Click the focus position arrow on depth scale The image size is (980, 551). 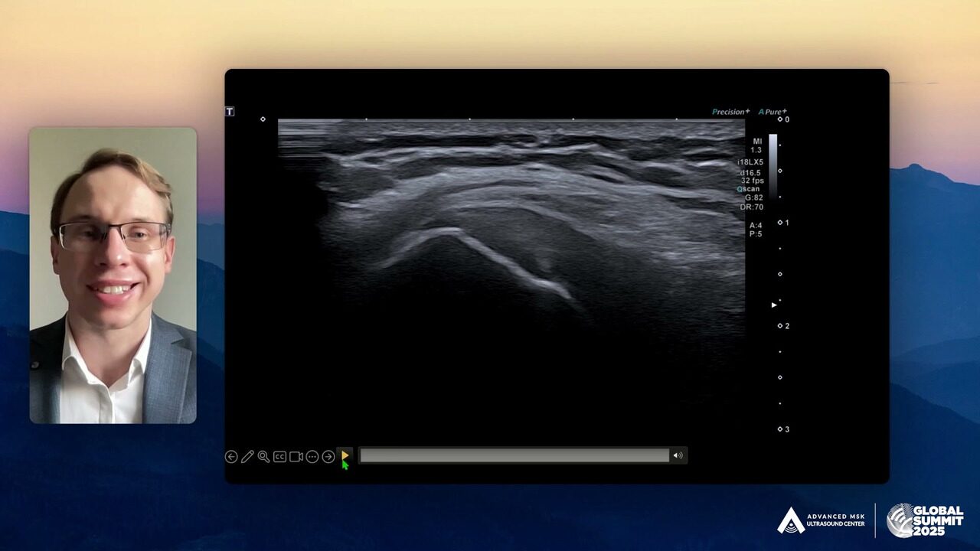774,305
